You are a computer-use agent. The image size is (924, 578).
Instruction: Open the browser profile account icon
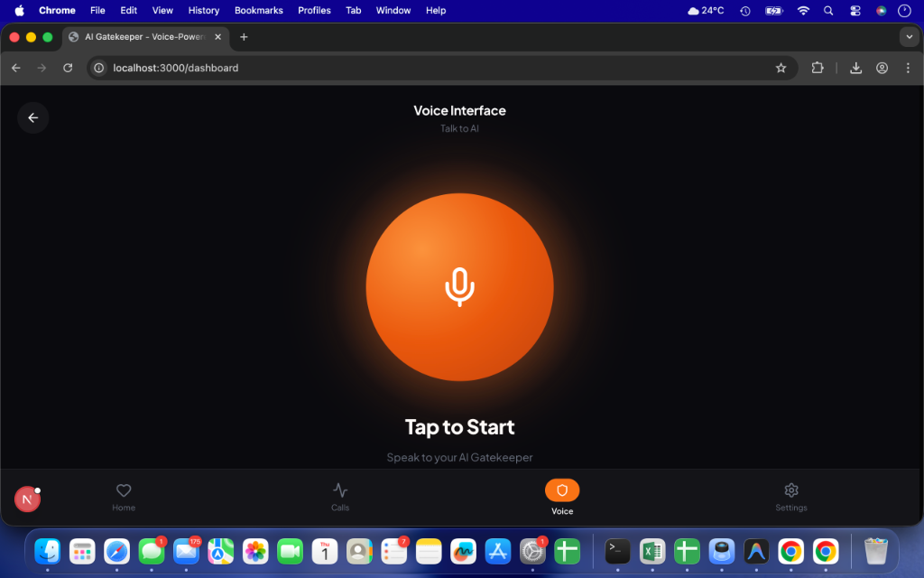point(881,67)
